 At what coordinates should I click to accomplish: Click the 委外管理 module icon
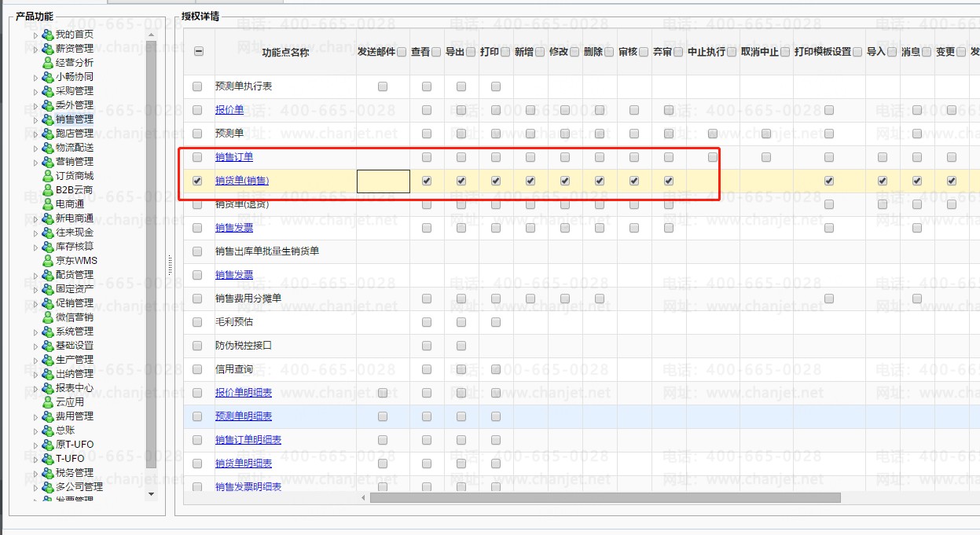[x=48, y=105]
